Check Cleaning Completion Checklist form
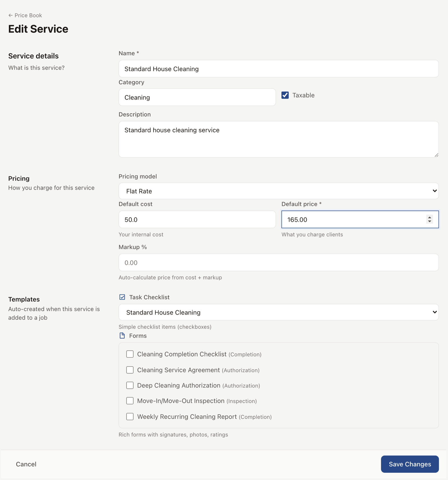448x480 pixels. pyautogui.click(x=130, y=354)
